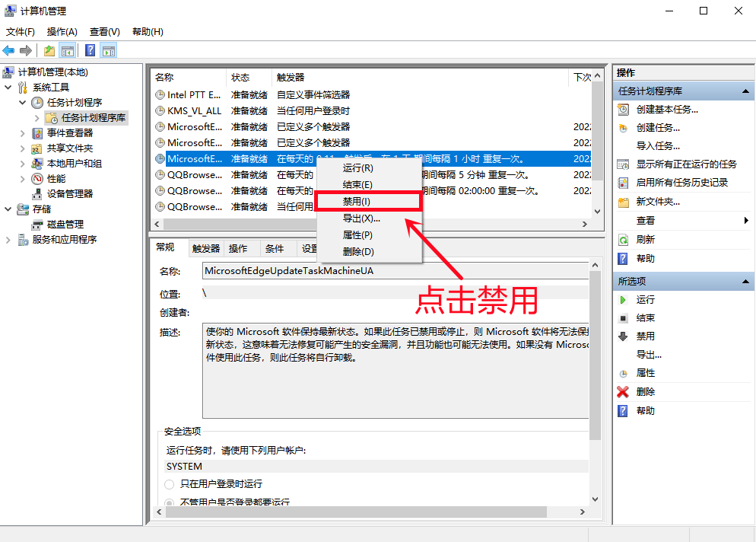Switch to the 触发器 tab
The width and height of the screenshot is (756, 542).
(206, 249)
